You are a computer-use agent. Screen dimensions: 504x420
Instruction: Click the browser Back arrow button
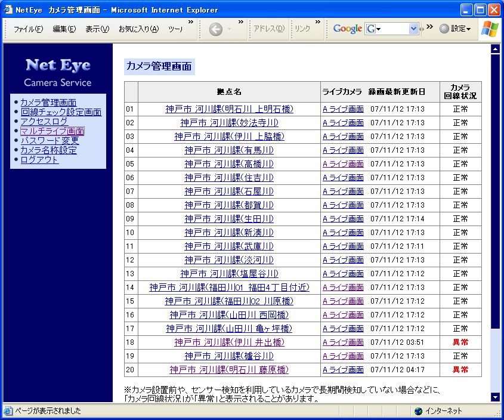(215, 29)
